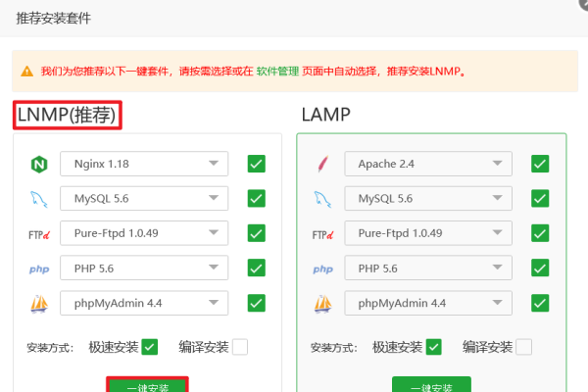The width and height of the screenshot is (588, 392).
Task: Uncheck MySQL 5.6 checkbox in LAMP
Action: click(540, 198)
